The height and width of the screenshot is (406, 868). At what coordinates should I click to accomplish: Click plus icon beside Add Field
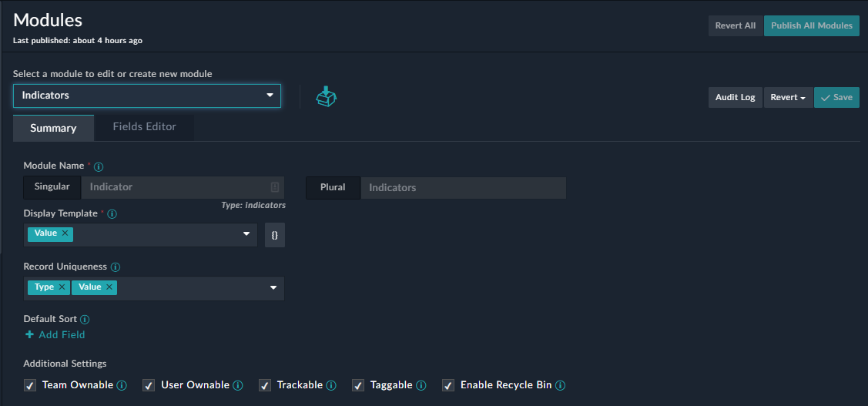click(30, 334)
